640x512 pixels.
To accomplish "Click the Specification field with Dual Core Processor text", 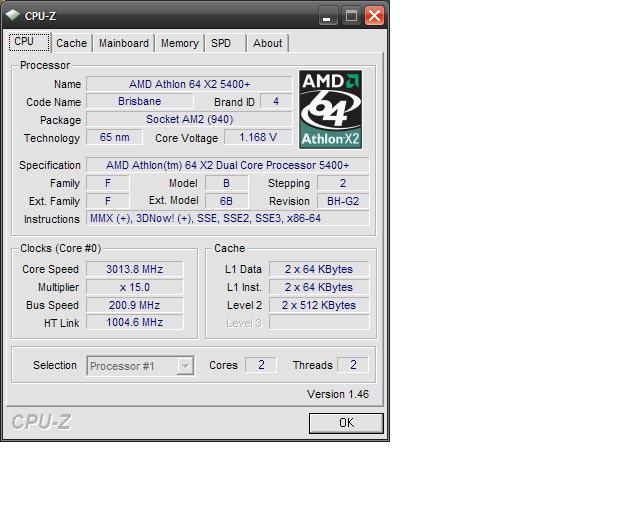I will coord(227,165).
